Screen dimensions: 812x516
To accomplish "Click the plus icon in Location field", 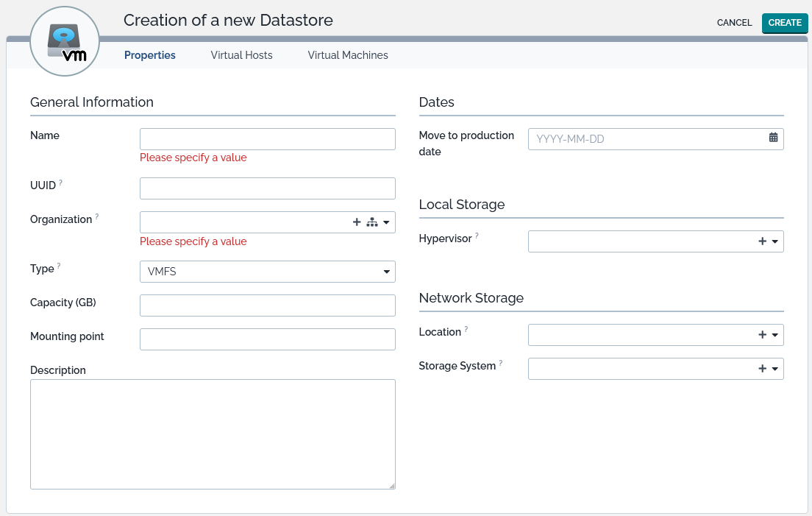I will coord(762,335).
